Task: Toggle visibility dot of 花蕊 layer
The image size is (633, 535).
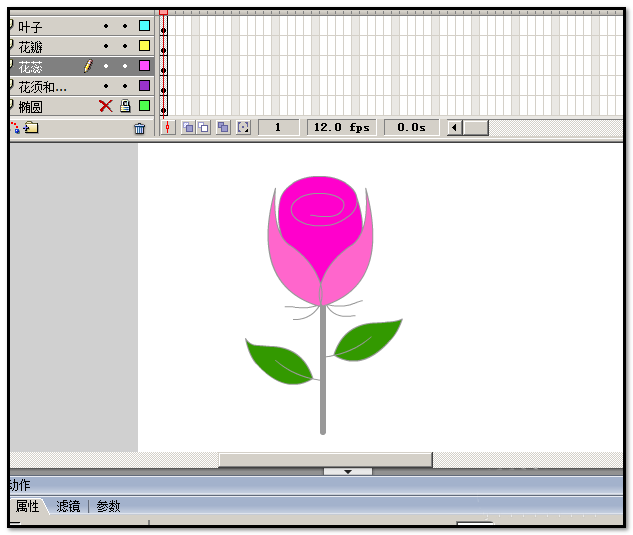Action: point(106,66)
